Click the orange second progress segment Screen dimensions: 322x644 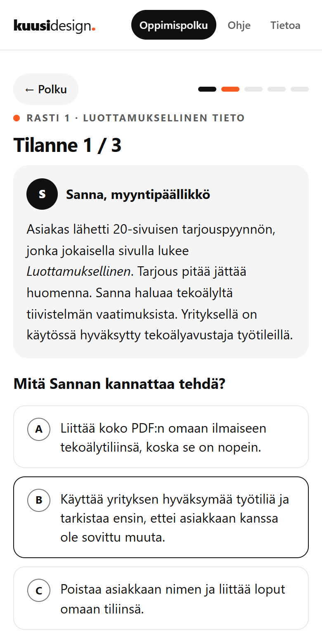click(230, 89)
